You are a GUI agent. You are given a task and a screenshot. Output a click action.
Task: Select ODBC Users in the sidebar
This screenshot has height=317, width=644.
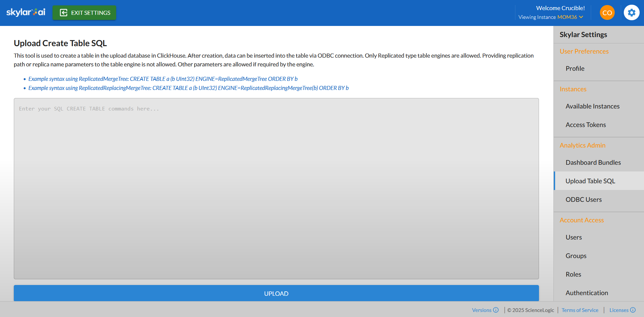(584, 199)
